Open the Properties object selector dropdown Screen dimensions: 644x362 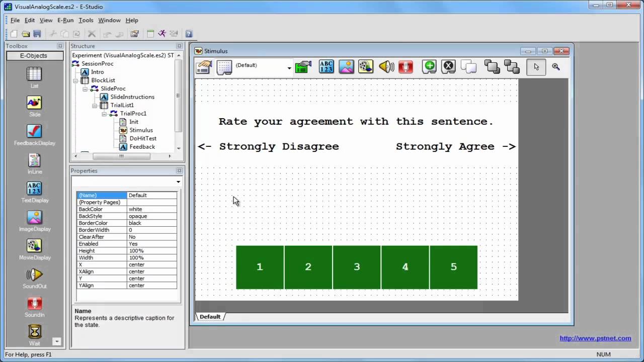[178, 182]
